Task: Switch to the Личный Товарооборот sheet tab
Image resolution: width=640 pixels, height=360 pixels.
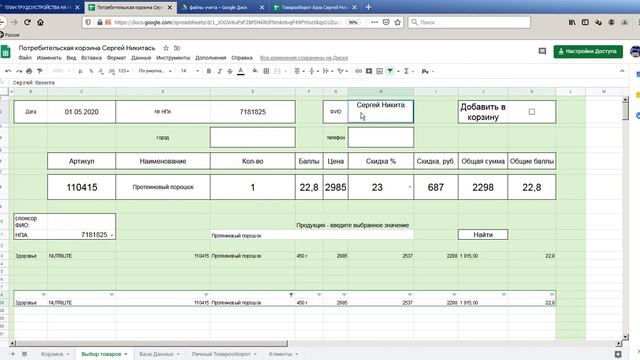Action: pyautogui.click(x=221, y=354)
